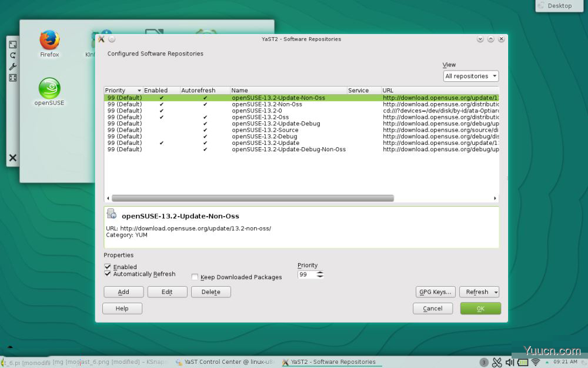Image resolution: width=588 pixels, height=368 pixels.
Task: Click the rotate icon on folder widget
Action: [13, 55]
